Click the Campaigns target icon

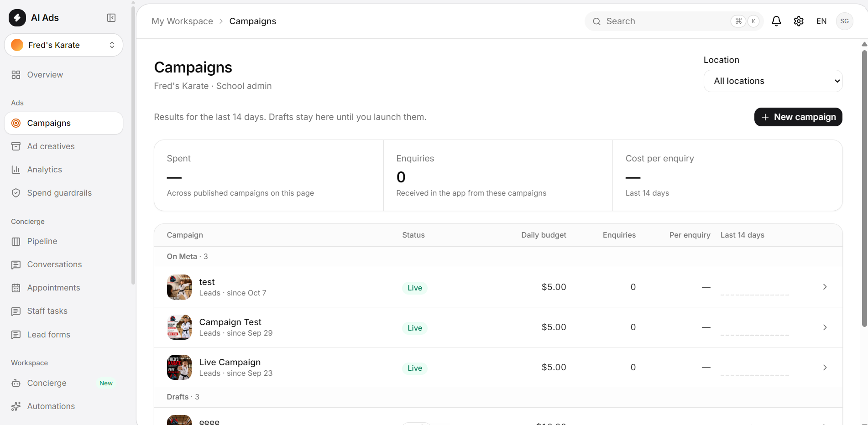click(x=16, y=123)
